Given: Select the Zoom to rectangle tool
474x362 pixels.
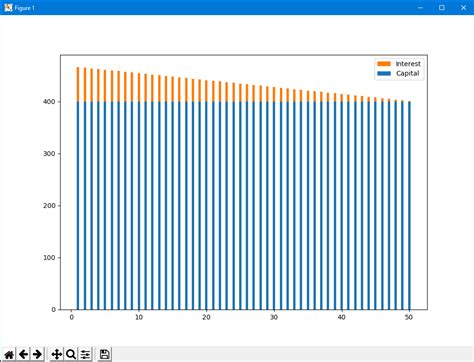Looking at the screenshot, I should point(71,354).
